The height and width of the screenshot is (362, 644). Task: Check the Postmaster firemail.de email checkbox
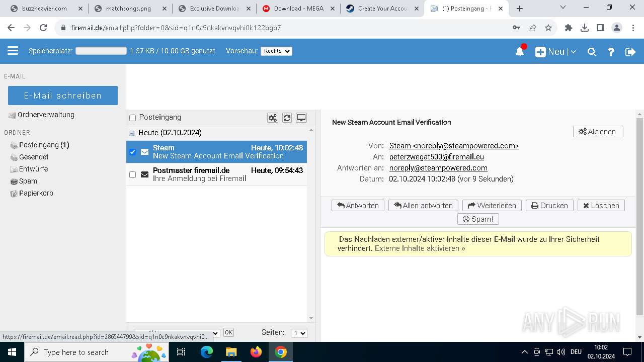[x=133, y=174]
